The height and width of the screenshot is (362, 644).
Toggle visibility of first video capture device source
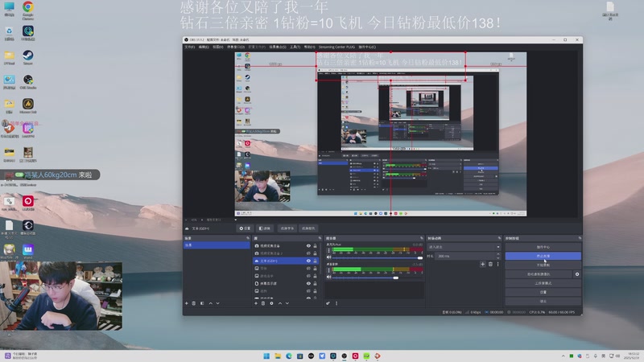308,246
